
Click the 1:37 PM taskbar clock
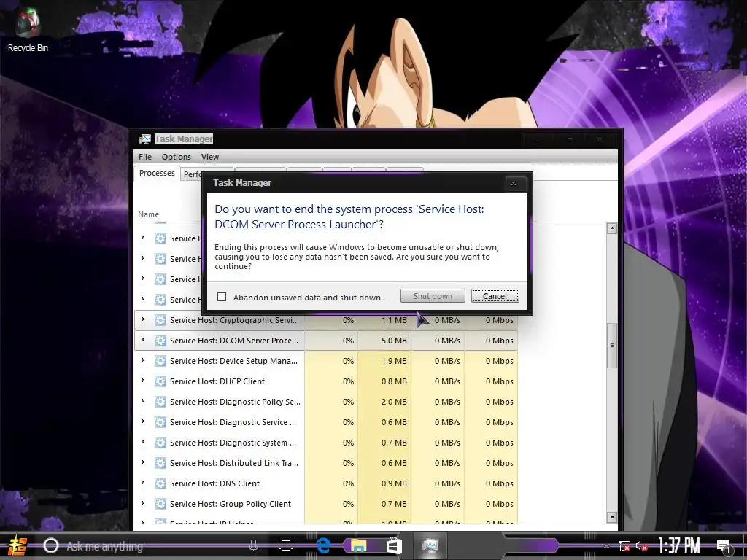[x=679, y=545]
